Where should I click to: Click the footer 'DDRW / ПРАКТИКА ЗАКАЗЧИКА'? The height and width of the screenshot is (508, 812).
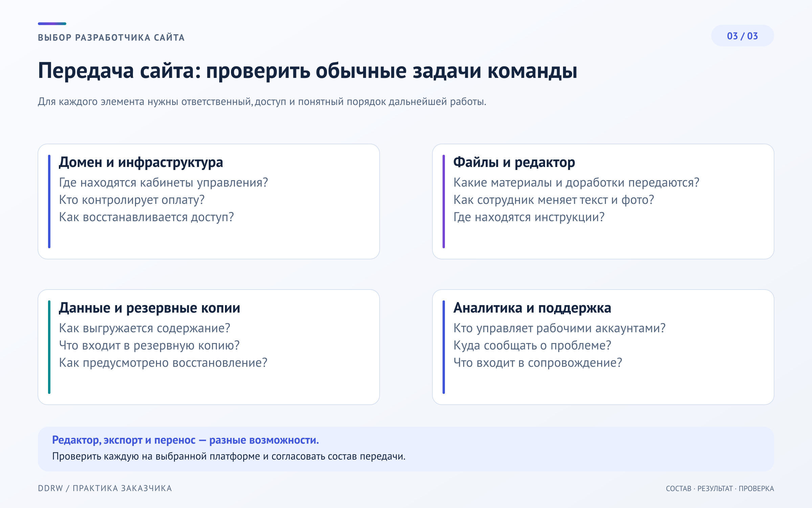pos(105,488)
